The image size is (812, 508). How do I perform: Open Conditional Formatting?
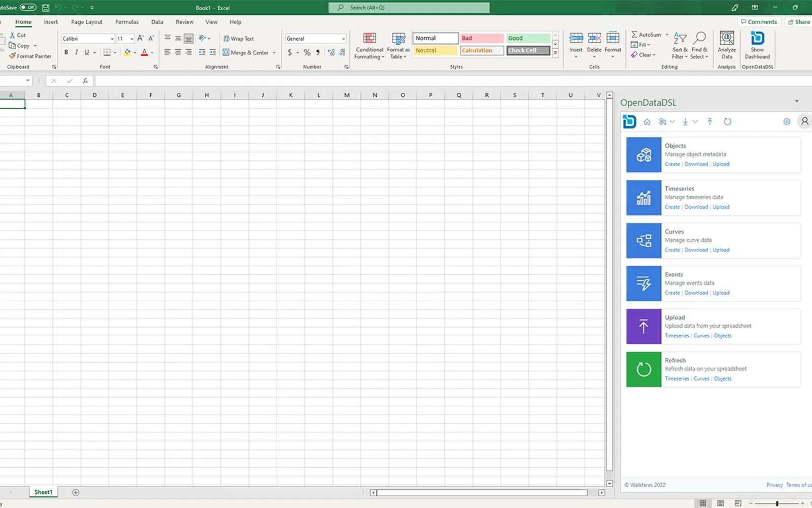369,46
